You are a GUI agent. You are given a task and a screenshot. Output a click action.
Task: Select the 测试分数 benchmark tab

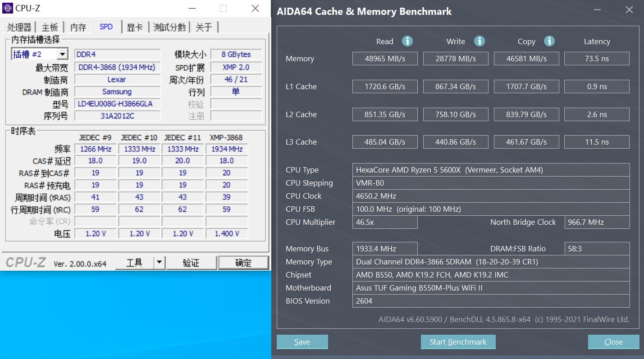(169, 27)
